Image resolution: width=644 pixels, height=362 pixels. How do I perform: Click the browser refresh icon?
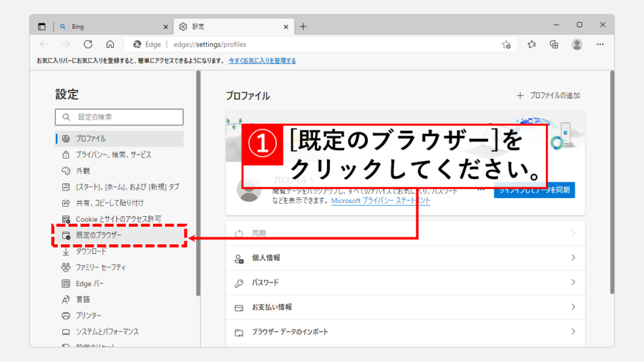click(x=88, y=45)
